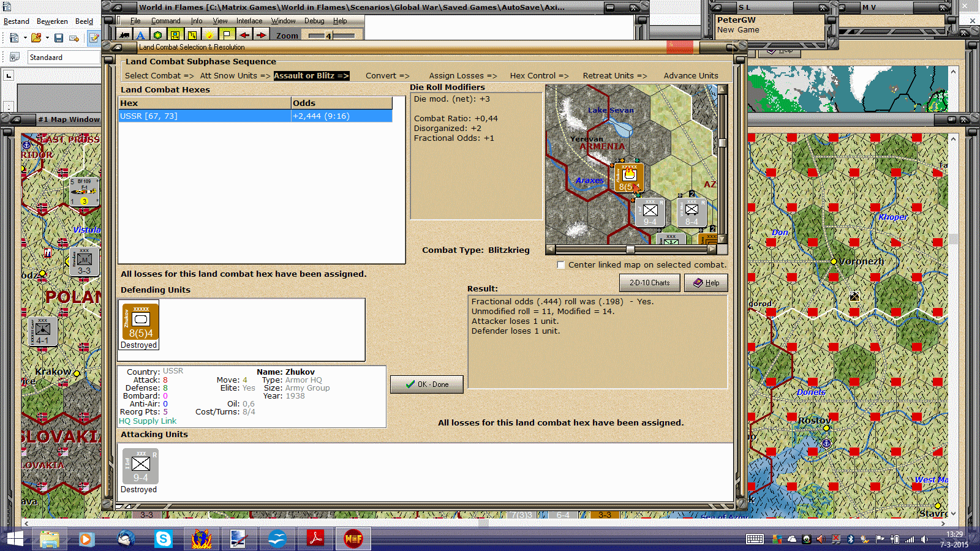Click the media player taskbar icon
The width and height of the screenshot is (980, 551).
click(x=86, y=539)
